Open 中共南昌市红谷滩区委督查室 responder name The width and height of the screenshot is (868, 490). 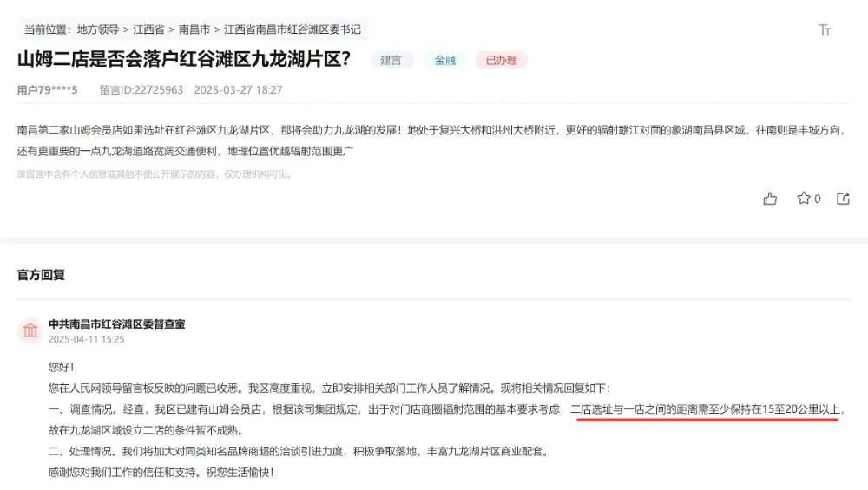117,324
